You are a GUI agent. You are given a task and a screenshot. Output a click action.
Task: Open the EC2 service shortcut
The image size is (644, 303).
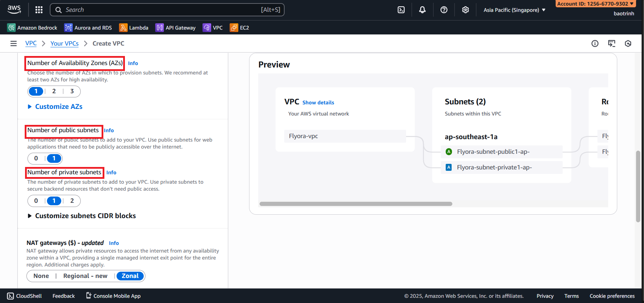[239, 28]
